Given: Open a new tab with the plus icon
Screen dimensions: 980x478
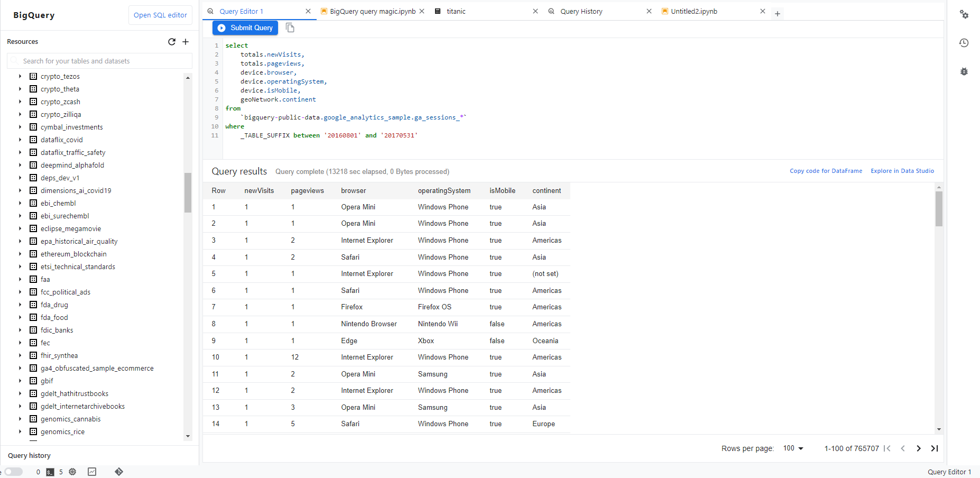Looking at the screenshot, I should [778, 13].
